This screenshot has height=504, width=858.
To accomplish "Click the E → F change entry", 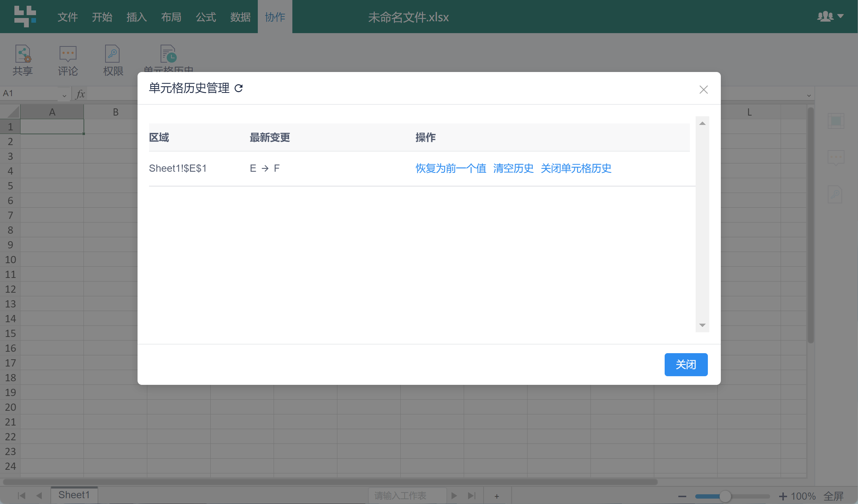I will pos(265,168).
